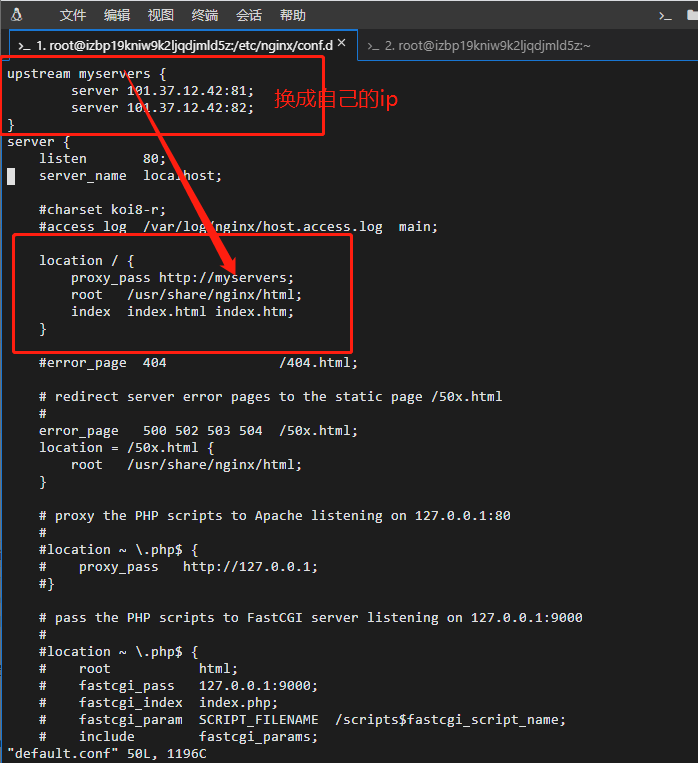Open the 视图 menu
The image size is (698, 763).
pos(161,16)
